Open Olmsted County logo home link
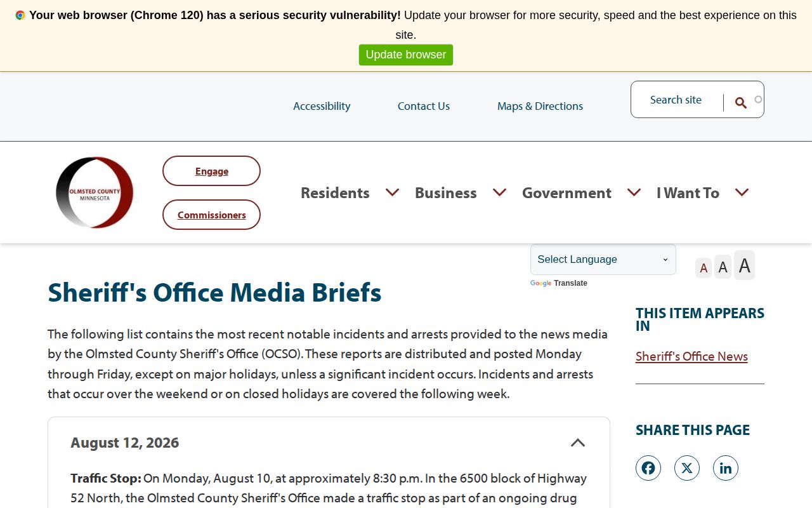Screen dimensions: 812x508 pos(95,192)
